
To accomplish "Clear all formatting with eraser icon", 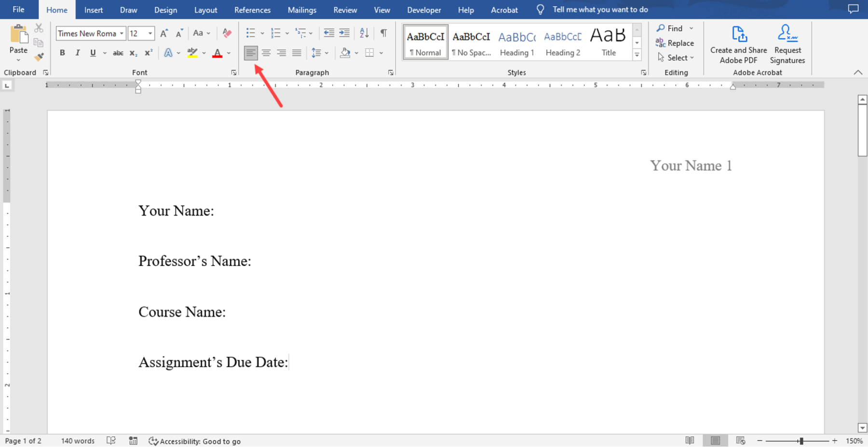I will coord(227,33).
